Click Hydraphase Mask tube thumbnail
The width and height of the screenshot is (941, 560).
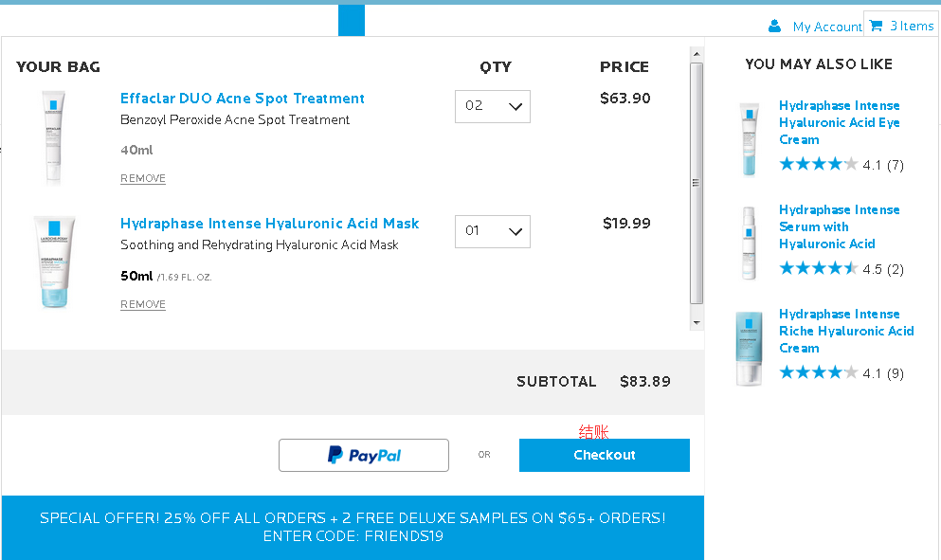[54, 262]
